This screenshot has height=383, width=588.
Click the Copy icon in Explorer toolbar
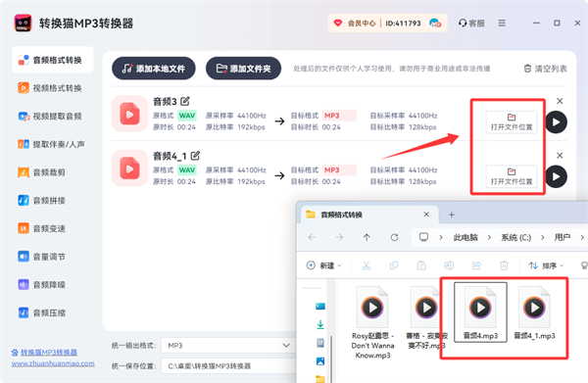coord(394,265)
